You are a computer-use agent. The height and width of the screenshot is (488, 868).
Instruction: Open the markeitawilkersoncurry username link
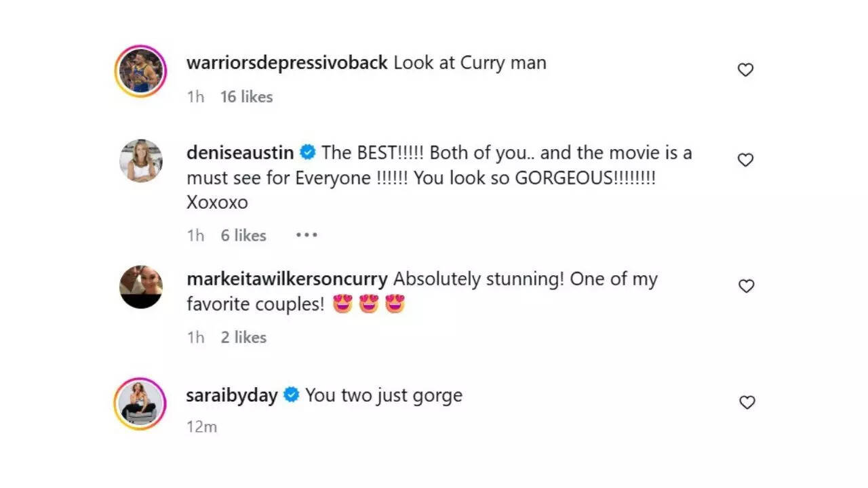(285, 279)
